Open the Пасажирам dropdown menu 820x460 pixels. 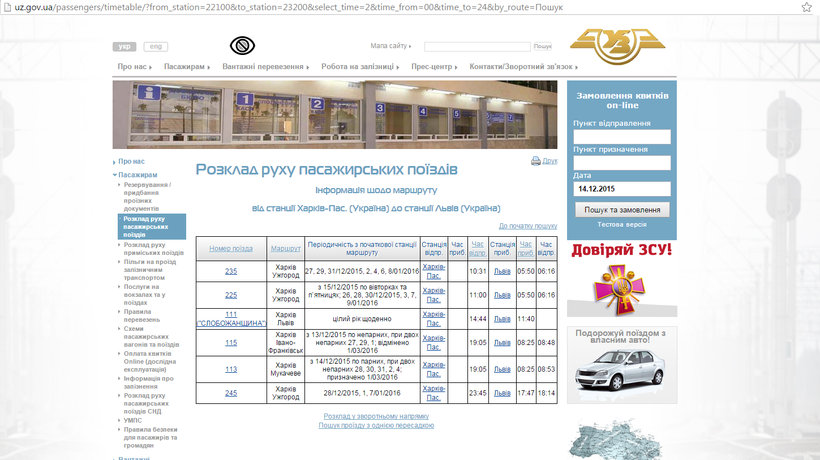(x=186, y=67)
